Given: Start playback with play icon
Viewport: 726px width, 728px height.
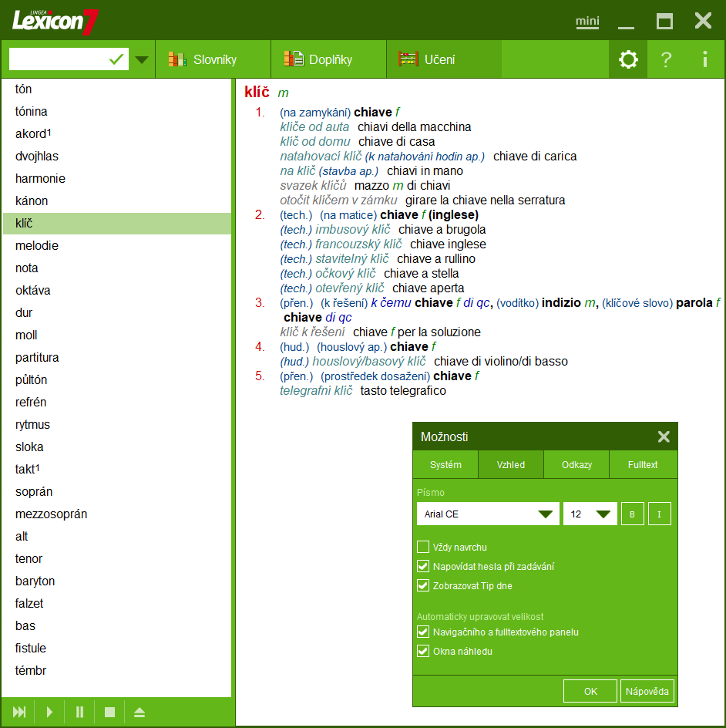Looking at the screenshot, I should coord(49,712).
